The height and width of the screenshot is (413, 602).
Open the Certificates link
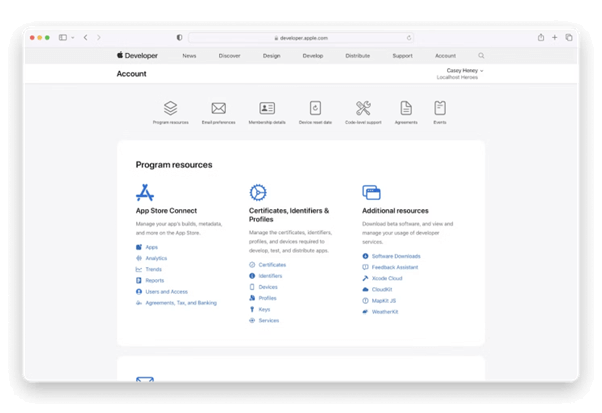pyautogui.click(x=272, y=265)
